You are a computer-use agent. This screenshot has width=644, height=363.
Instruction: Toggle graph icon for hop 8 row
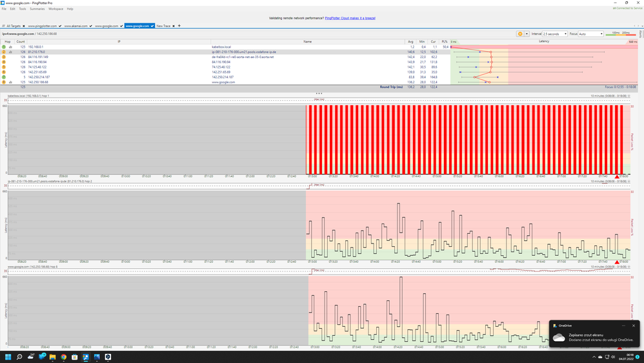10,82
